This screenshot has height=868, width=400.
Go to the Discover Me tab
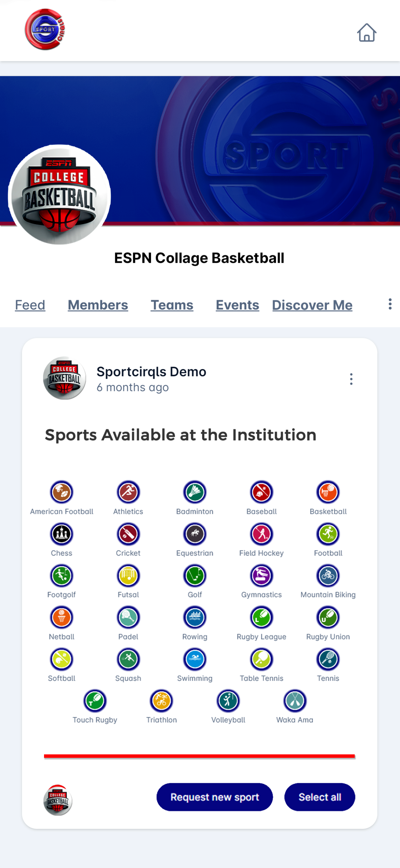tap(312, 305)
